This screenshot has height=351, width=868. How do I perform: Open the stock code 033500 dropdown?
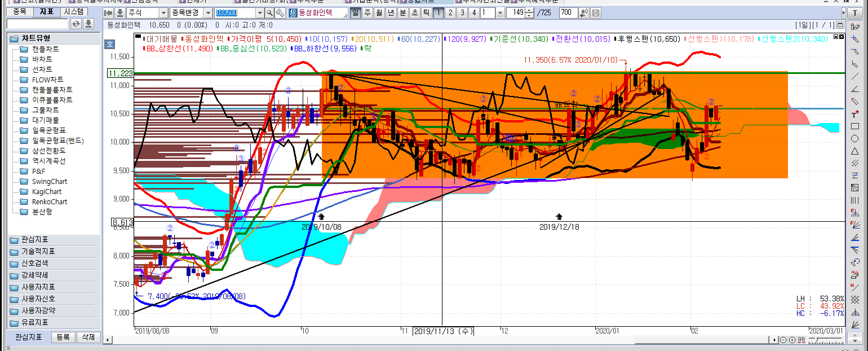click(260, 12)
